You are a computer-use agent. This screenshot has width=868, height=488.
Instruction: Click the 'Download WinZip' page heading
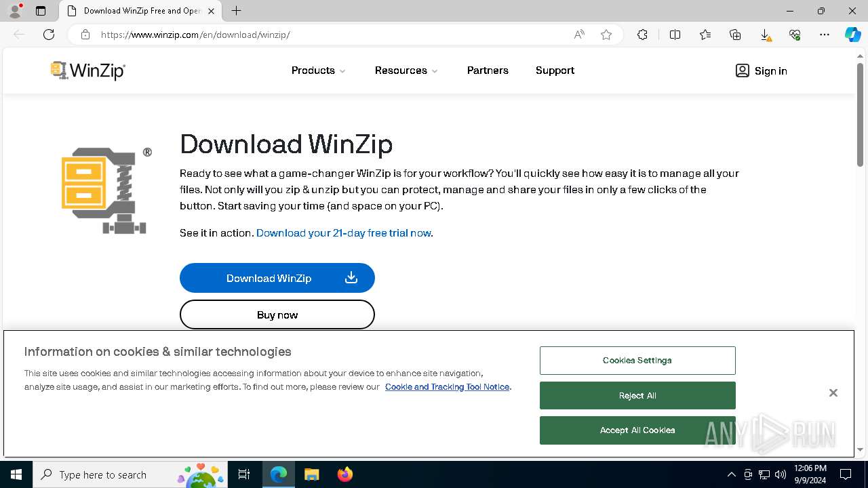pyautogui.click(x=286, y=144)
